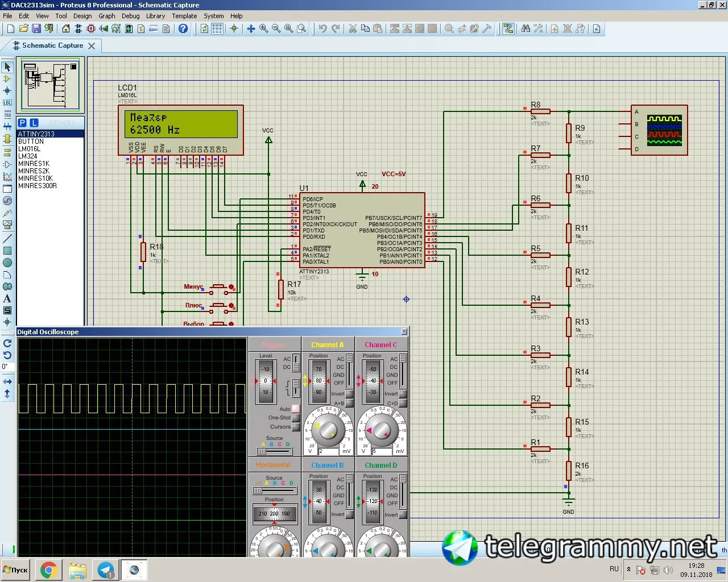Toggle Channel A Invert button
Image resolution: width=728 pixels, height=582 pixels.
pos(349,394)
